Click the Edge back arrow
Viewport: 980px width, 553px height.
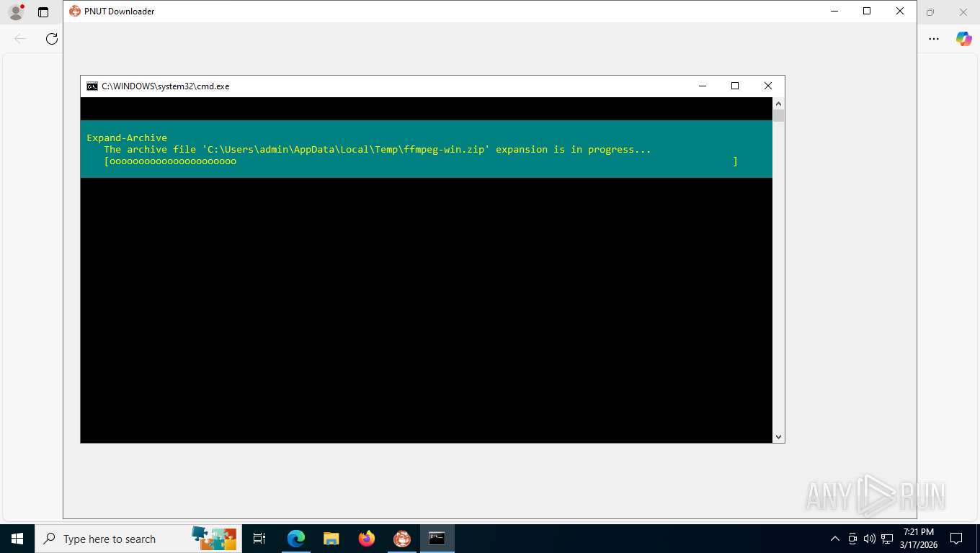coord(20,39)
